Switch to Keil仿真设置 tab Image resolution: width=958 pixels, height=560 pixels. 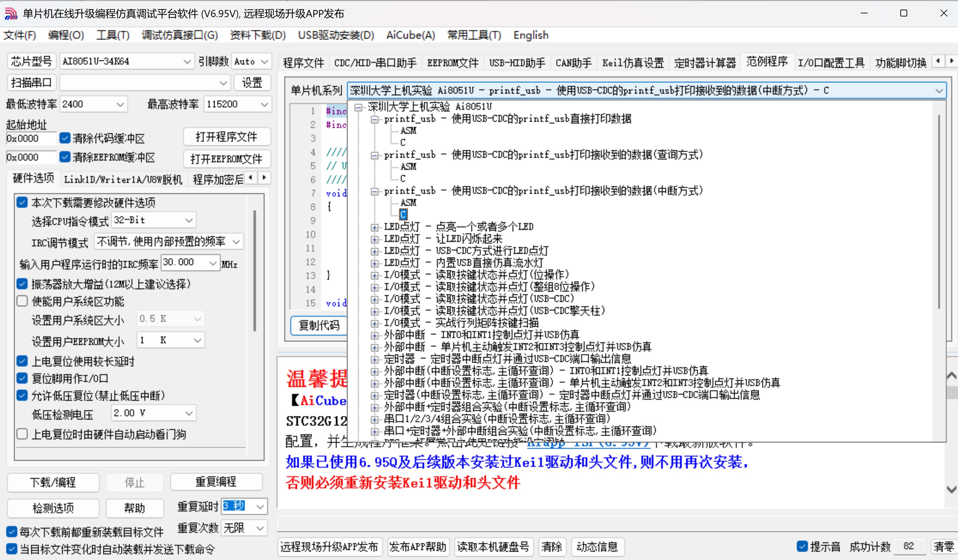[x=632, y=63]
